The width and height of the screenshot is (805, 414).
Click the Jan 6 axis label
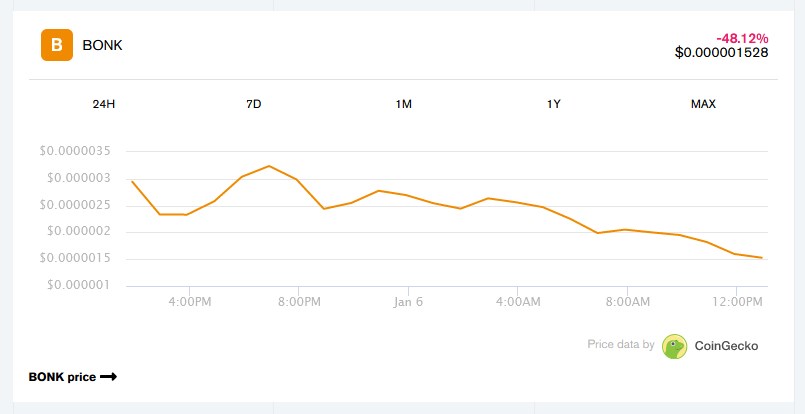(408, 302)
